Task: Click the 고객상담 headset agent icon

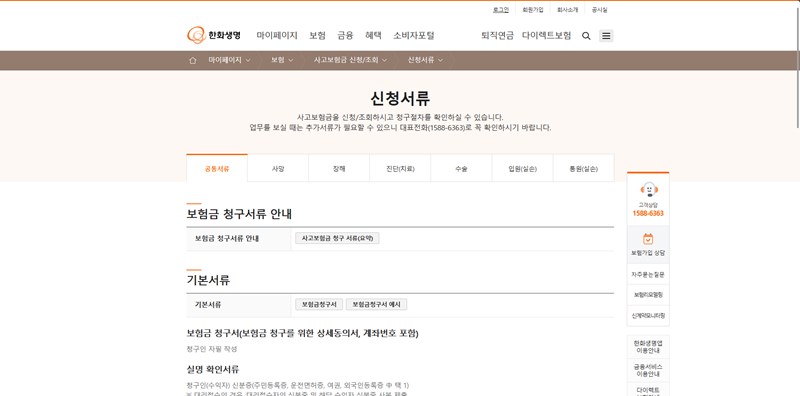Action: coord(648,189)
